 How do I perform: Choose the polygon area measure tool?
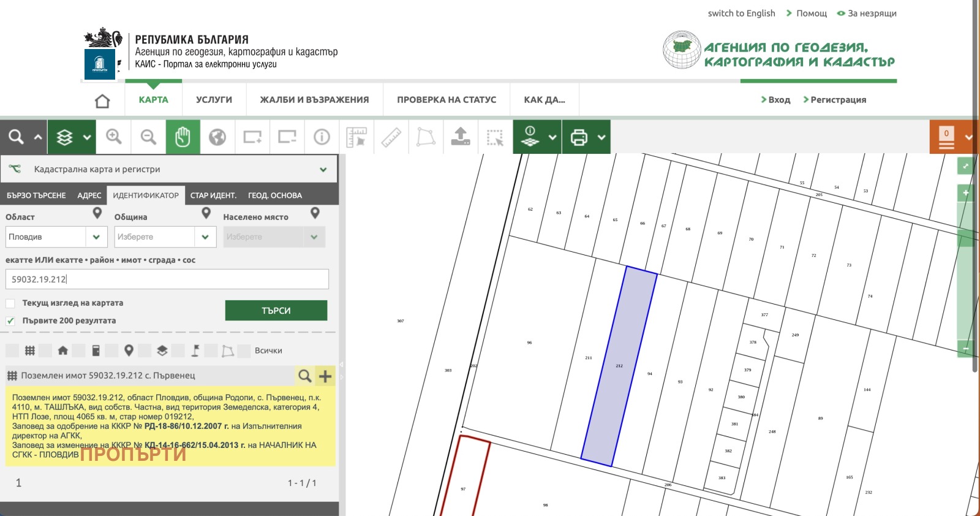click(x=426, y=137)
